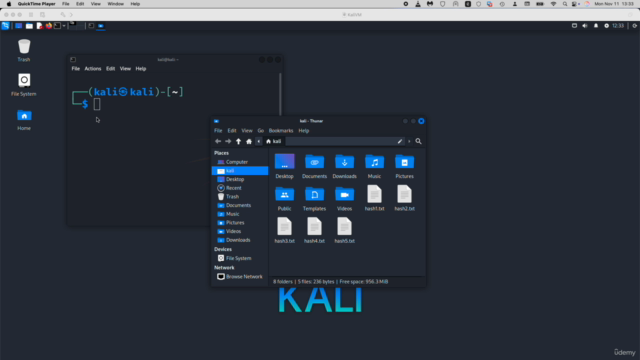640x360 pixels.
Task: Click the Show Desktop panel icon
Action: point(18,26)
